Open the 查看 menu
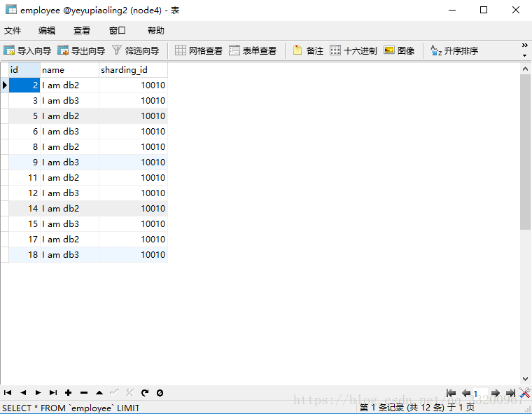This screenshot has height=414, width=532. click(x=82, y=31)
